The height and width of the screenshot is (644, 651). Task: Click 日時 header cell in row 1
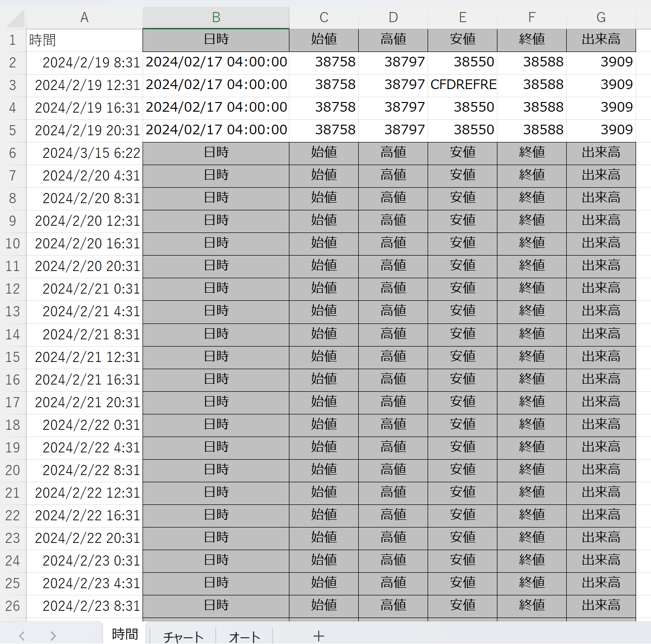click(216, 40)
